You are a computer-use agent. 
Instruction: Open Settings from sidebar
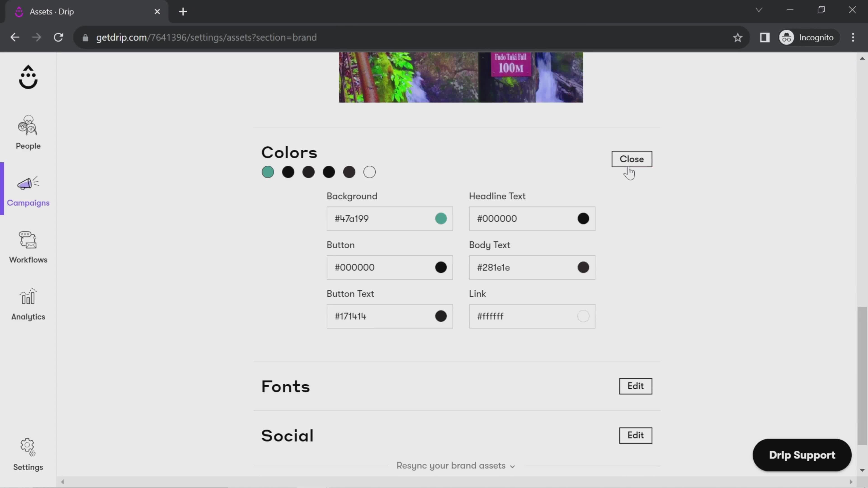click(28, 454)
